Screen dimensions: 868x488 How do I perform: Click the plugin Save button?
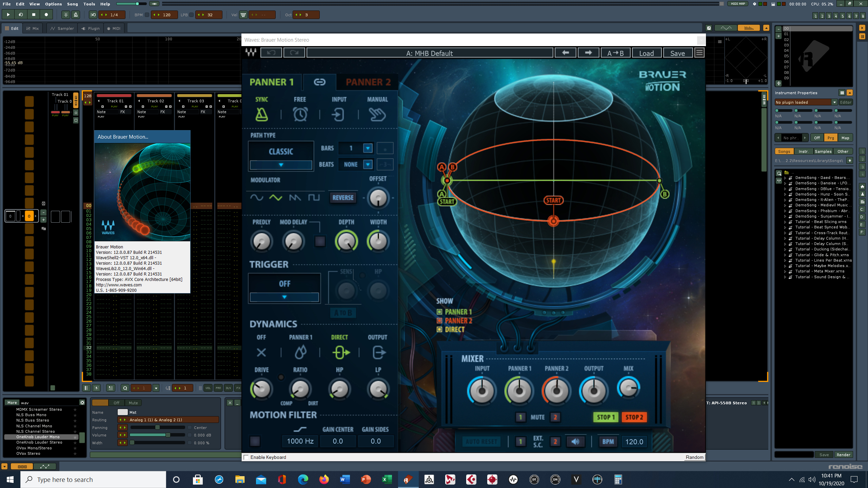[x=677, y=53]
